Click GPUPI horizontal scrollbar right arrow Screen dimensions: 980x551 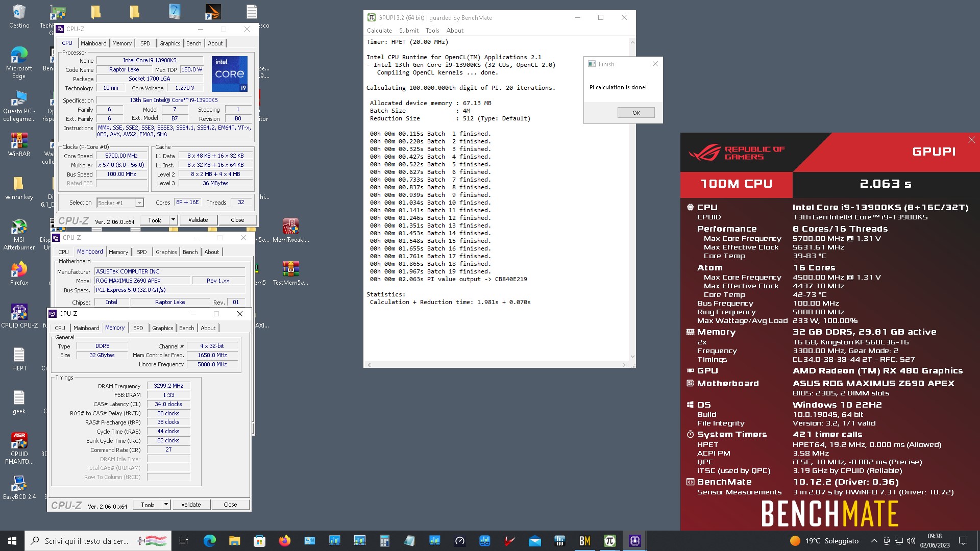pos(624,365)
